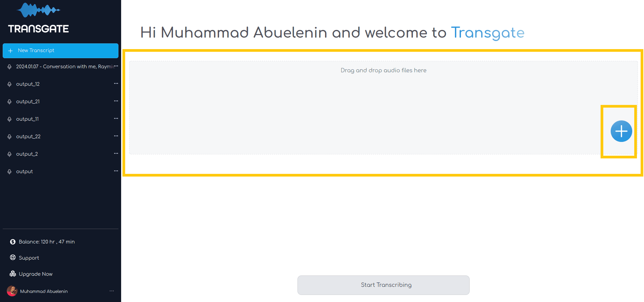Click the microphone icon beside output_12
Image resolution: width=644 pixels, height=302 pixels.
point(9,84)
